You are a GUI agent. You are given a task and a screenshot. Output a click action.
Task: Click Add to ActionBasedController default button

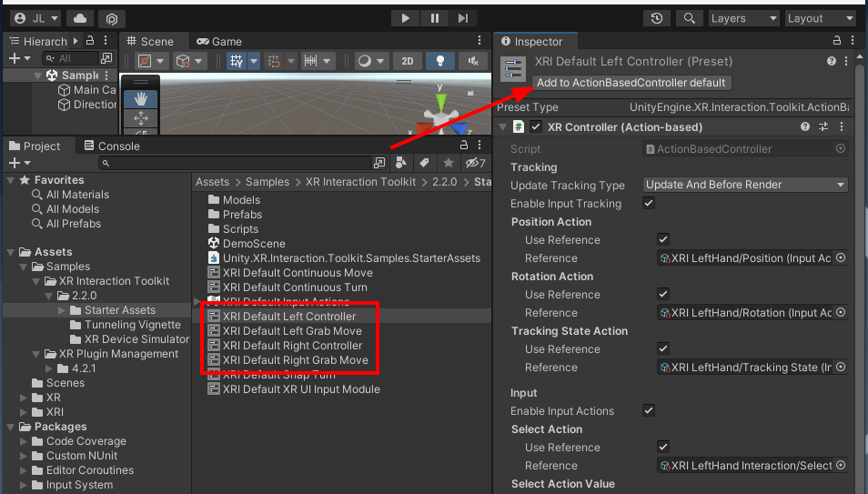tap(631, 82)
